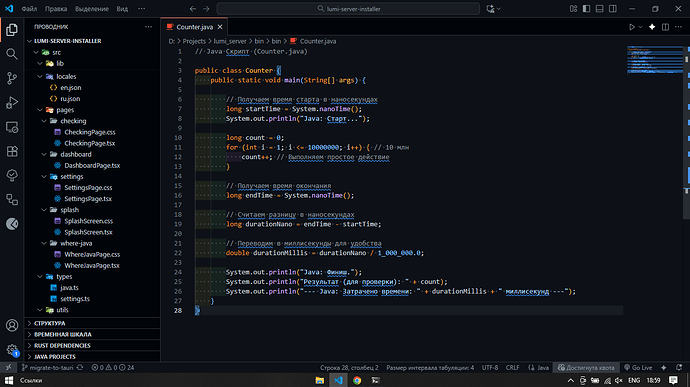Image resolution: width=690 pixels, height=387 pixels.
Task: Open the Extensions view
Action: click(x=12, y=151)
